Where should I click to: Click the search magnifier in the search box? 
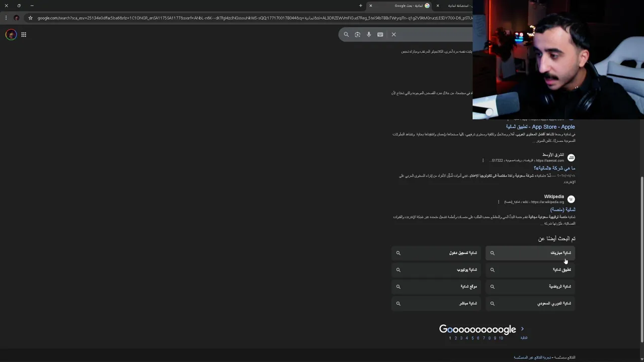click(x=346, y=34)
